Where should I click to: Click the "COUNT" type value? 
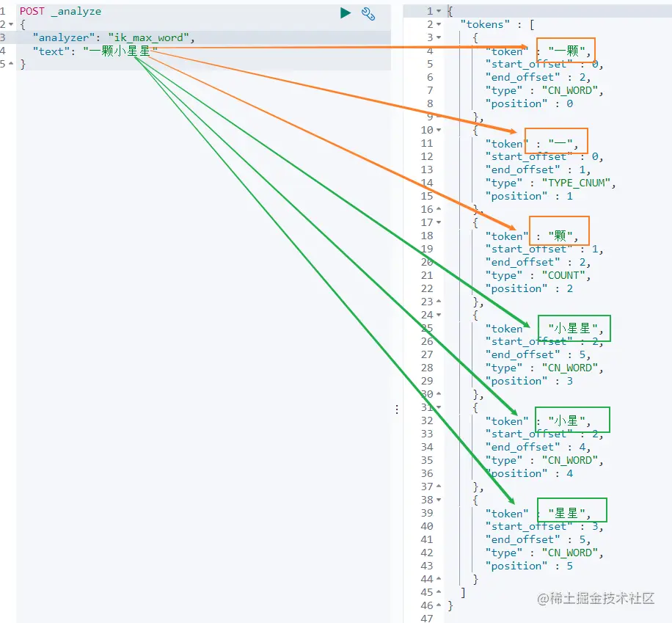563,276
